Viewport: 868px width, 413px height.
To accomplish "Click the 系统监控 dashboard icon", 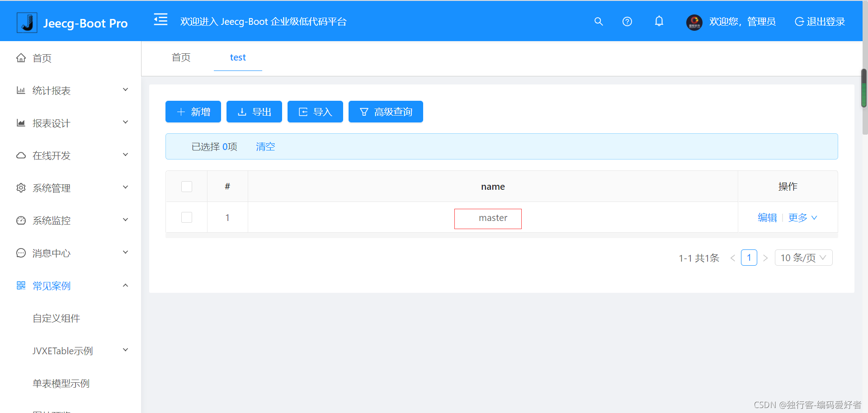I will (x=21, y=221).
